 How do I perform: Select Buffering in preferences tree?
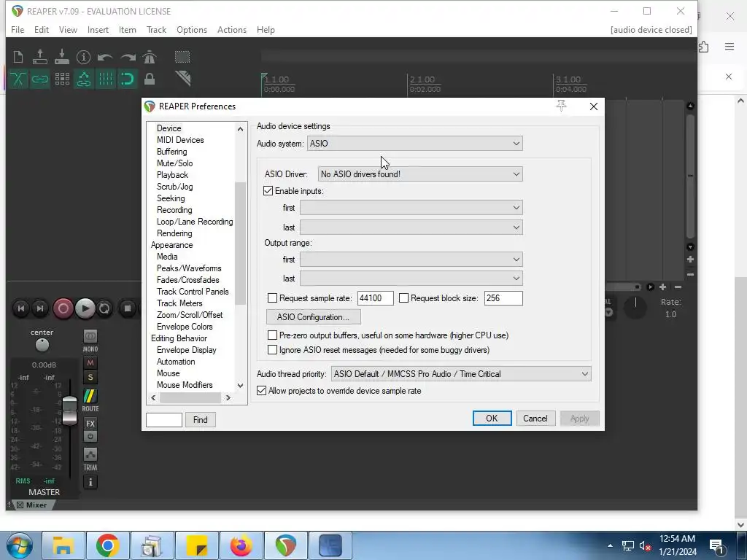(171, 152)
